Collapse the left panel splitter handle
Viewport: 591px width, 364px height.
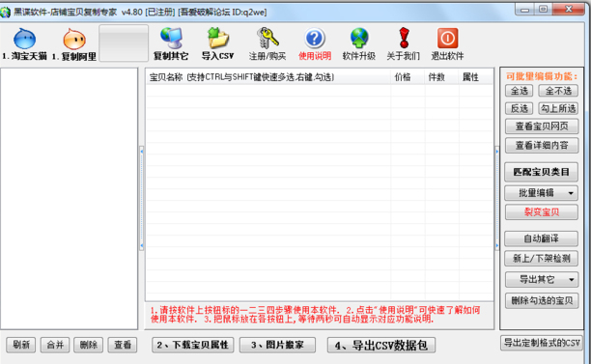(x=141, y=198)
